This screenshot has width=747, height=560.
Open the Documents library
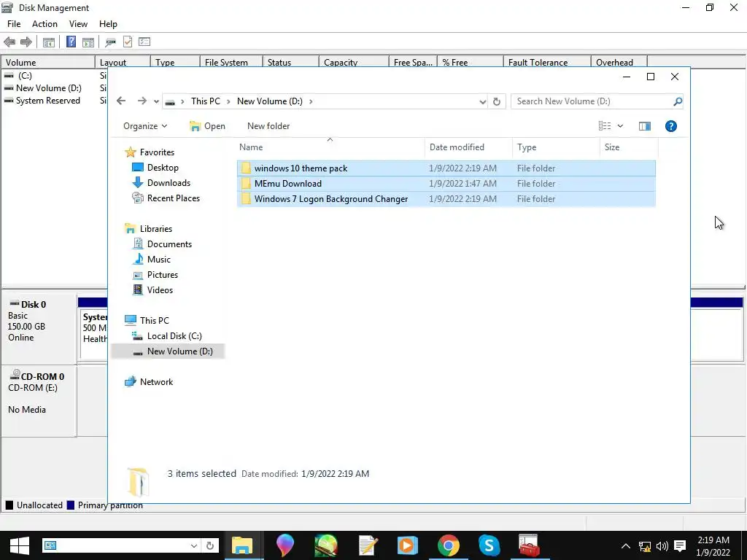169,244
